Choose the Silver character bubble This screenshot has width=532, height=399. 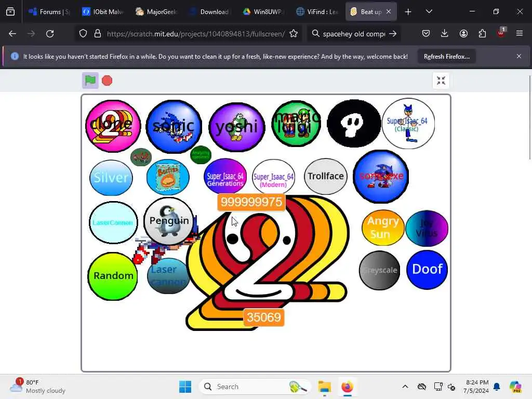[111, 178]
